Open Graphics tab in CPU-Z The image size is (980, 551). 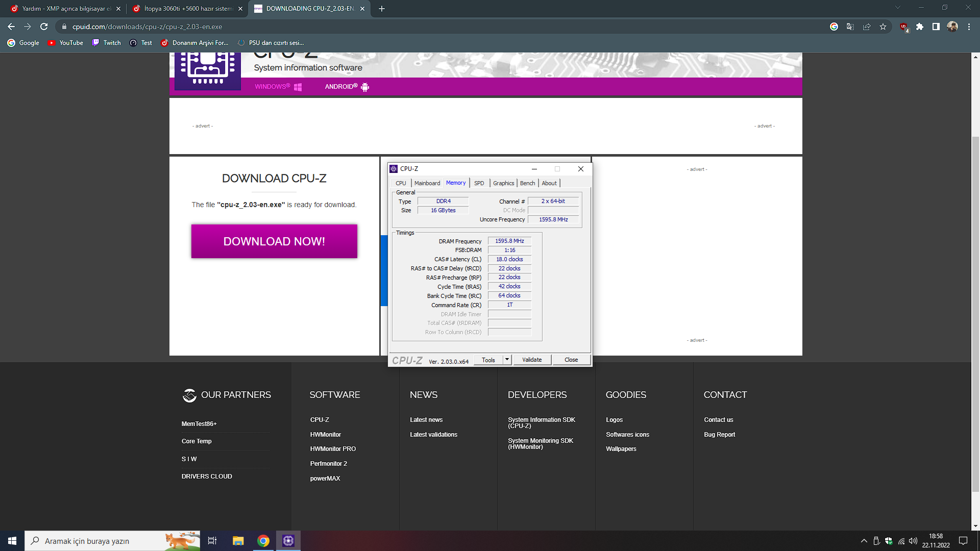point(503,183)
